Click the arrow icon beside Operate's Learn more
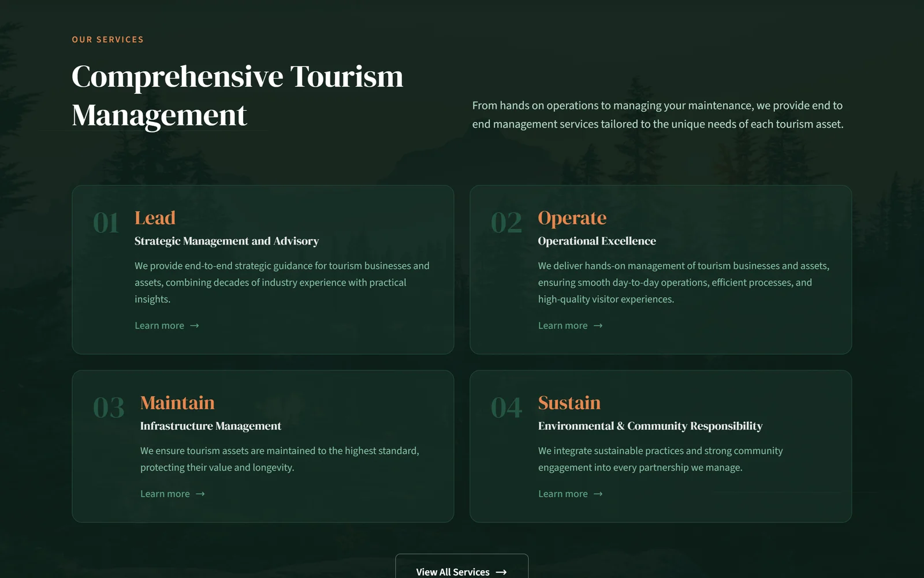This screenshot has height=578, width=924. coord(598,326)
